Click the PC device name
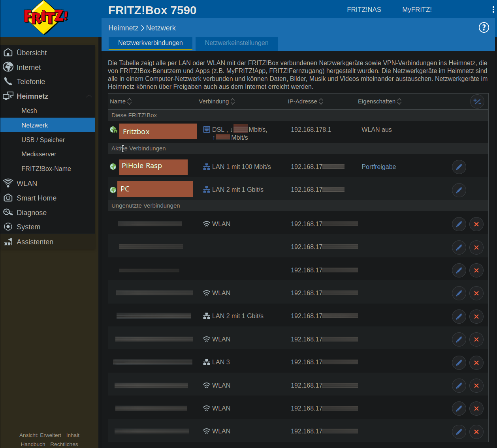 pyautogui.click(x=155, y=189)
